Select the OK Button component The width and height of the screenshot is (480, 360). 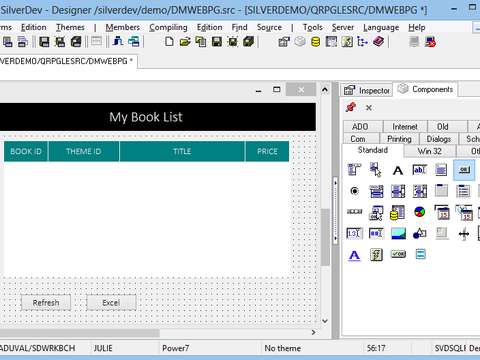[464, 170]
